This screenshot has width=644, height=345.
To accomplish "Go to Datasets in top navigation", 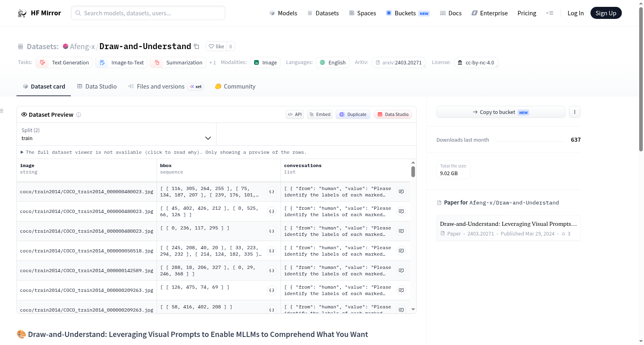I will (323, 13).
